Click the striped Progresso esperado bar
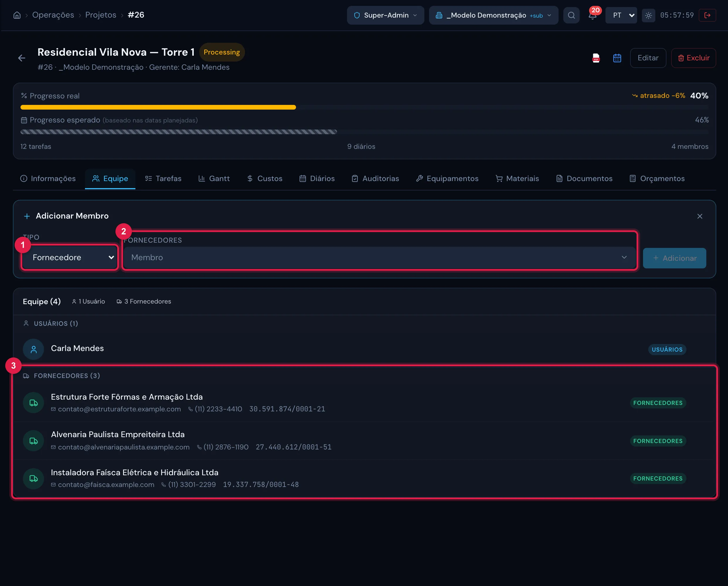The width and height of the screenshot is (728, 586). click(x=178, y=132)
